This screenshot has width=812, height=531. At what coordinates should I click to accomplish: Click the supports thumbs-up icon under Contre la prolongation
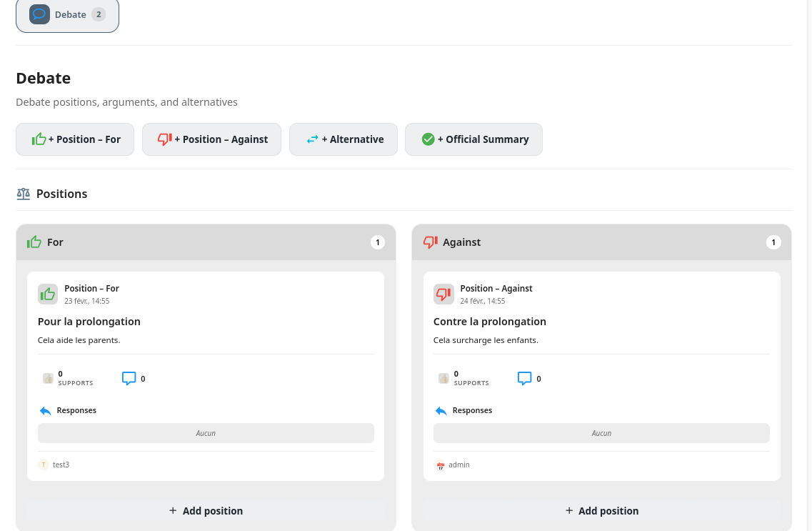coord(443,377)
